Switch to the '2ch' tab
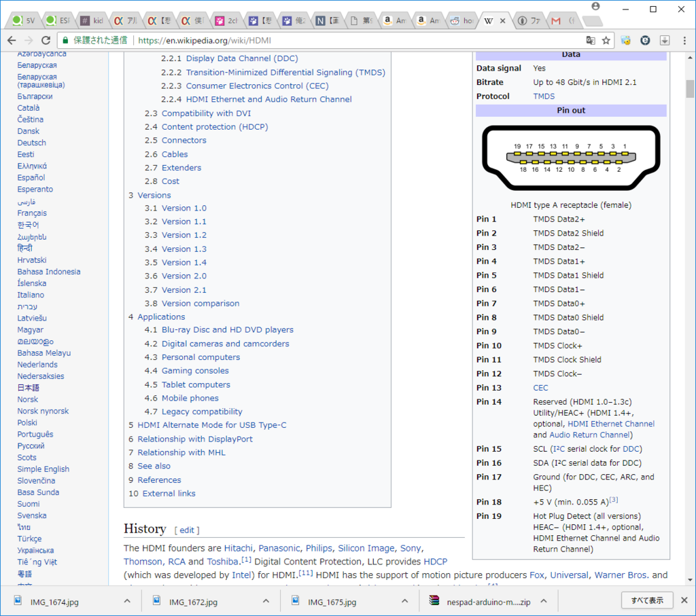The image size is (696, 616). 226,20
